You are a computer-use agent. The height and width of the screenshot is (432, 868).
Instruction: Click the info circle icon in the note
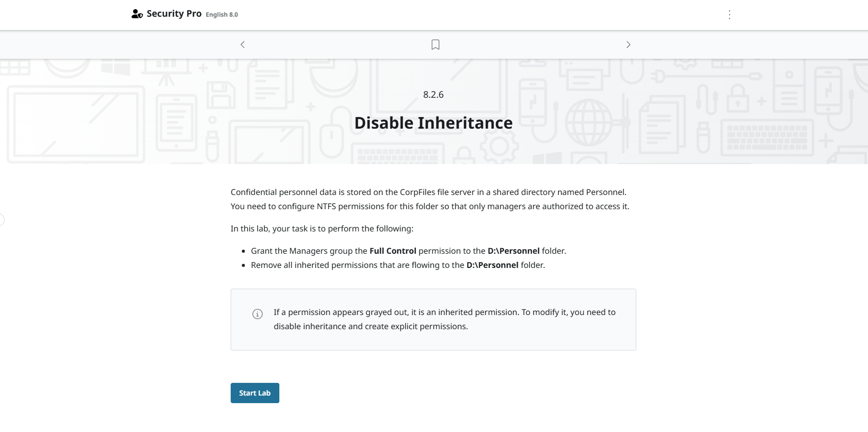pyautogui.click(x=258, y=314)
